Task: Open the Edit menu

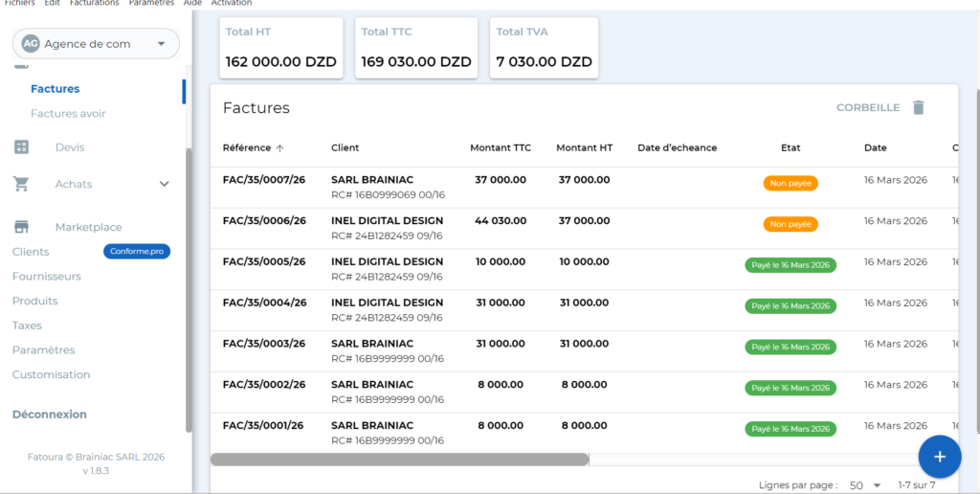Action: [52, 3]
